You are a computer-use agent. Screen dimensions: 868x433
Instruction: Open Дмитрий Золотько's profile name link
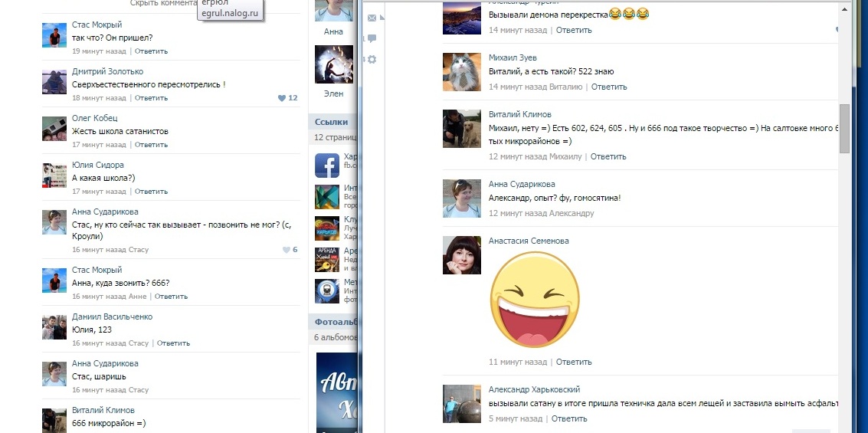pyautogui.click(x=107, y=71)
